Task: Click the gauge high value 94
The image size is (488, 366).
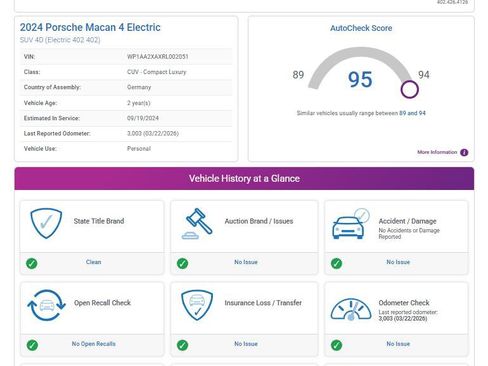Action: [x=424, y=75]
